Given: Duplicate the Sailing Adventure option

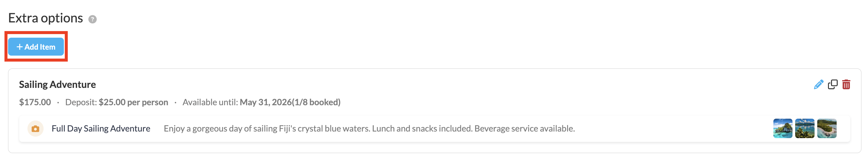Looking at the screenshot, I should 832,84.
